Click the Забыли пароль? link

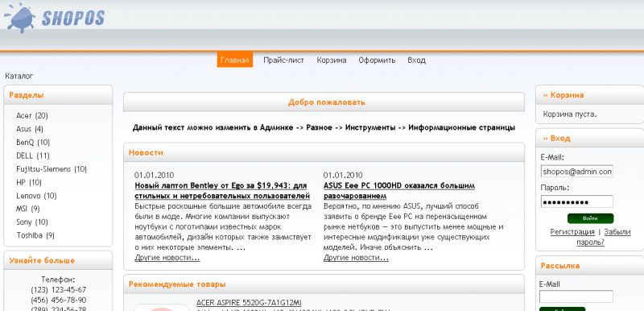coord(603,238)
